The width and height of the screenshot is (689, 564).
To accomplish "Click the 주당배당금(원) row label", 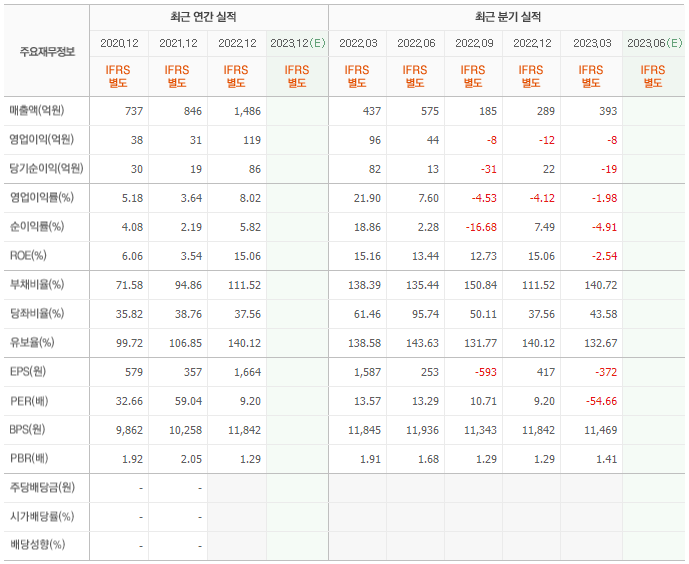I will coord(42,487).
